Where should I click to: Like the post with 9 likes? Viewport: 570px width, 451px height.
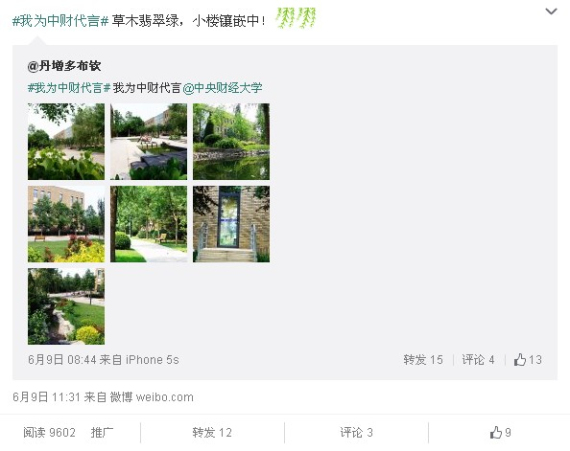click(x=500, y=432)
